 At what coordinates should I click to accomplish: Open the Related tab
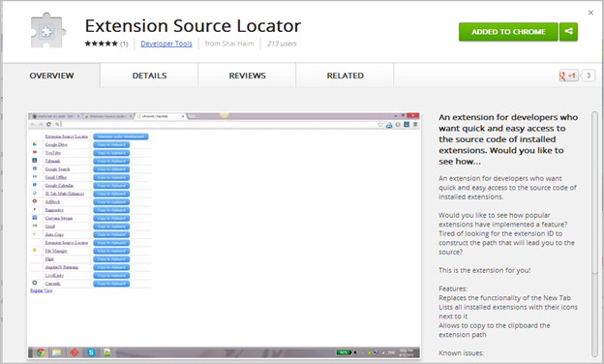346,76
